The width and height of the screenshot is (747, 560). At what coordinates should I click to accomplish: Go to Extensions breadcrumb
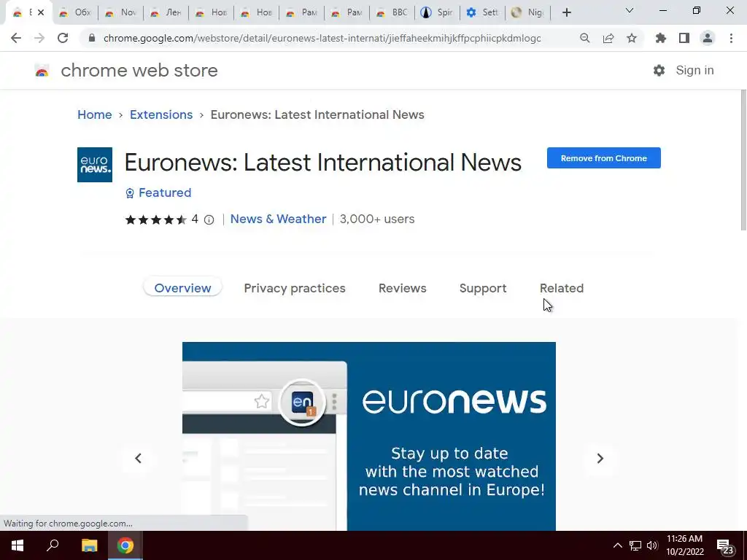pos(161,114)
